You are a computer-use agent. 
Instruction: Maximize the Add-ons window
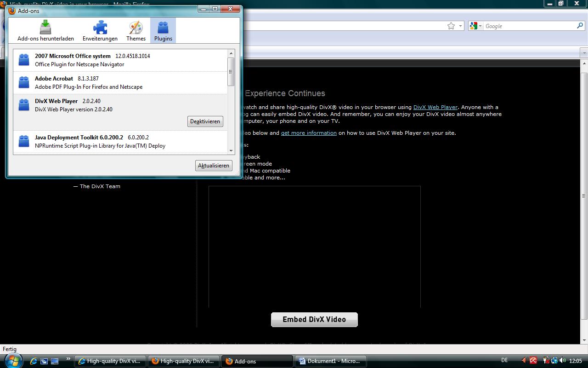[215, 9]
